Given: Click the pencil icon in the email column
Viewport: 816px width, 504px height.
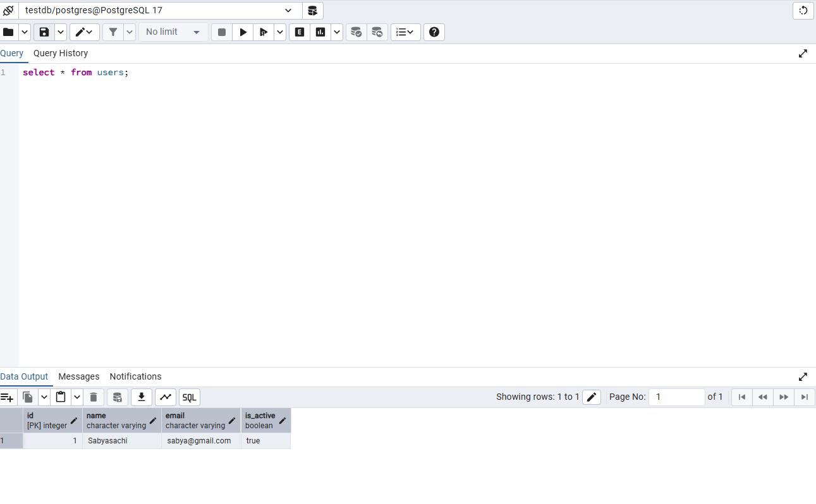Looking at the screenshot, I should (232, 421).
